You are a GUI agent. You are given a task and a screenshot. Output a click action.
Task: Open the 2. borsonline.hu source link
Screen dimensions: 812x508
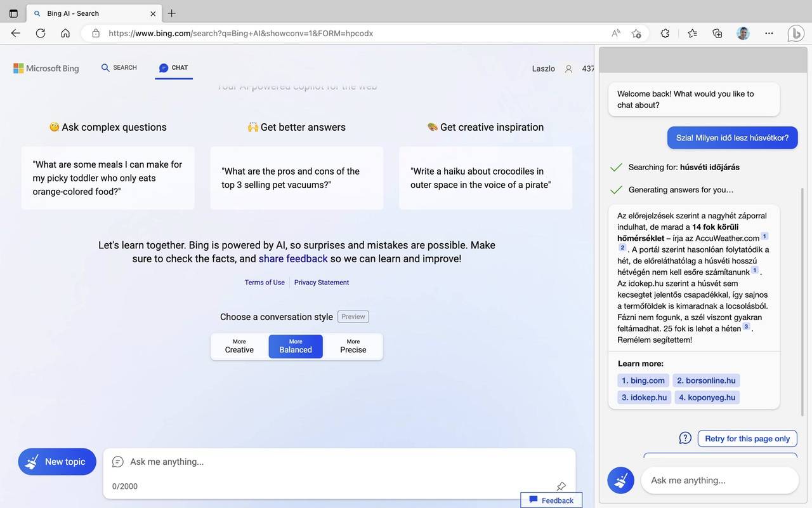coord(706,380)
